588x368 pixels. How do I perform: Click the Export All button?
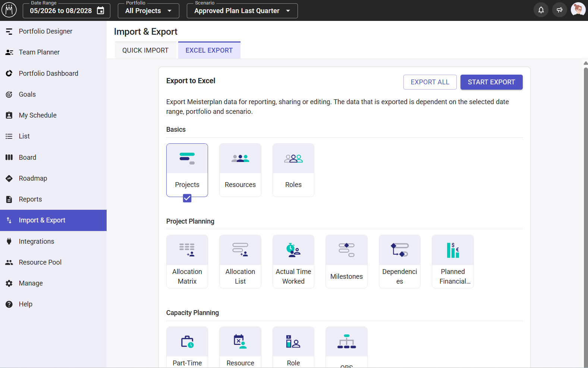430,82
